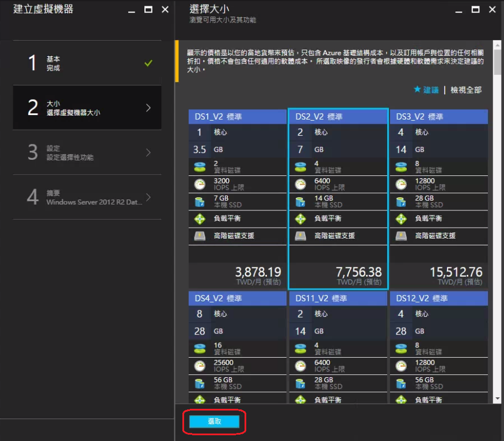This screenshot has height=441, width=504.
Task: Open step 1 基本 in wizard
Action: [87, 63]
